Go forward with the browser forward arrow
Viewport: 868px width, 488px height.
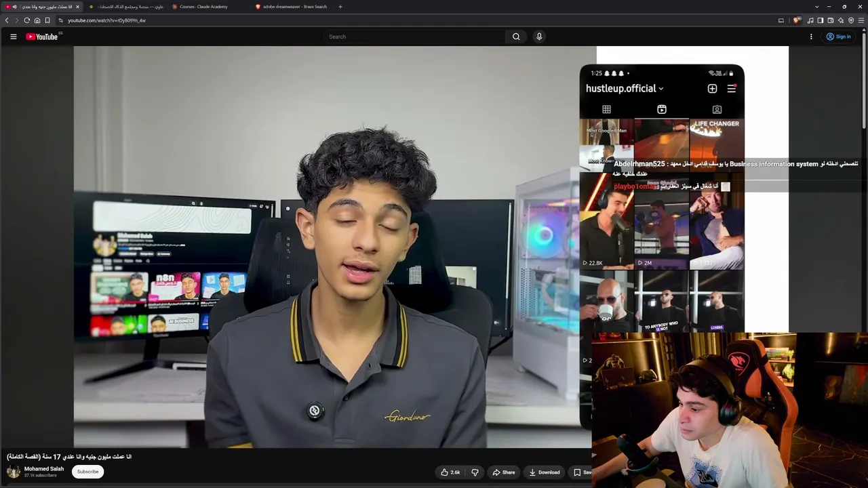click(x=17, y=20)
